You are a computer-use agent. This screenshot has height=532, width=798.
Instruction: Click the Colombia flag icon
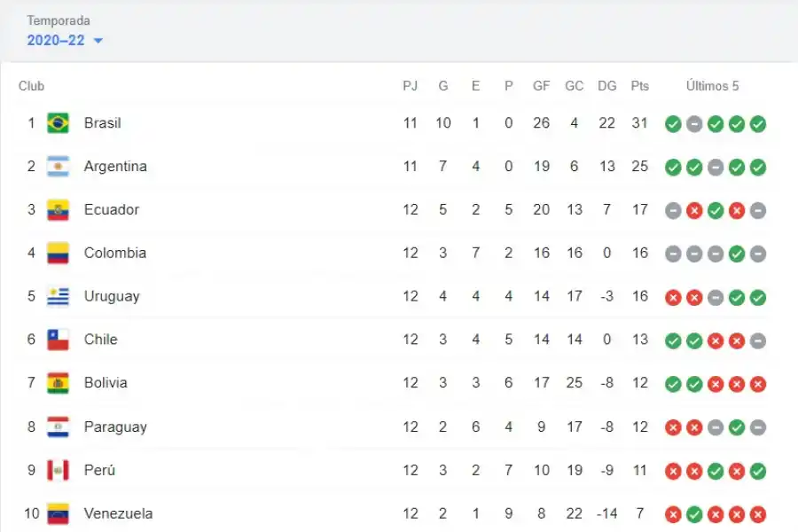58,253
